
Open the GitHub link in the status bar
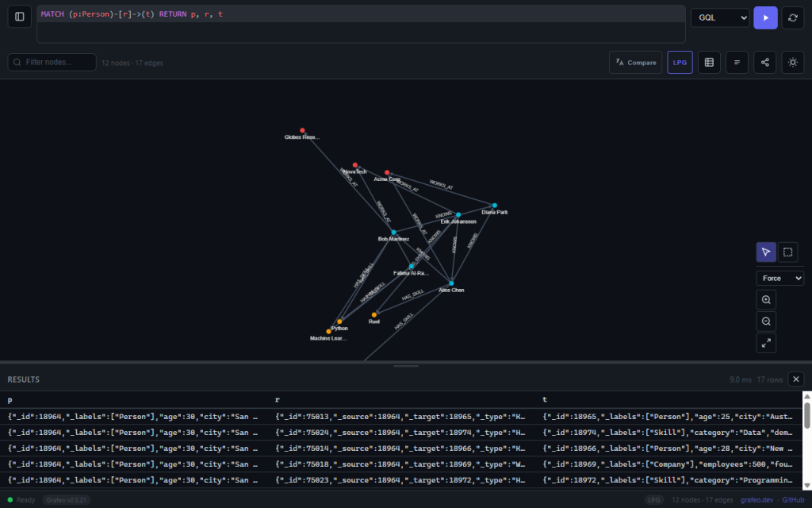click(x=791, y=499)
